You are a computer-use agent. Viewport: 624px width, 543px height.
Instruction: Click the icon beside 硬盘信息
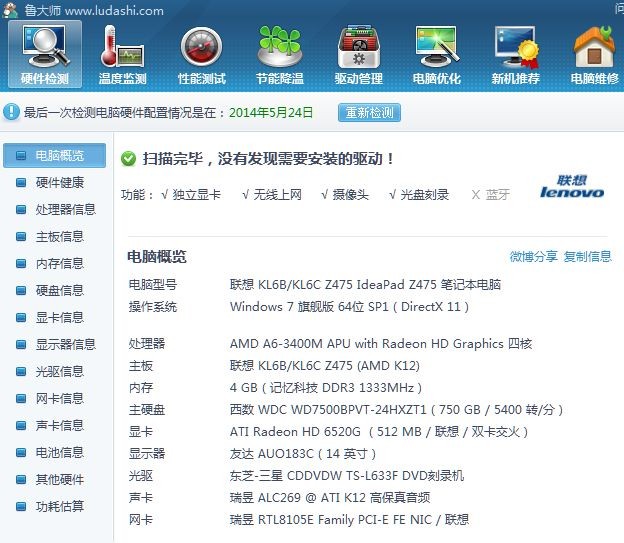click(x=21, y=290)
